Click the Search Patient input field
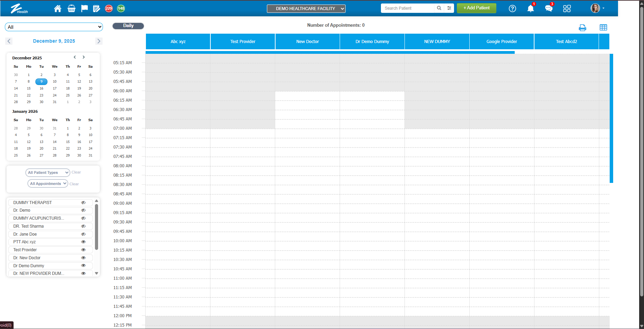 407,8
